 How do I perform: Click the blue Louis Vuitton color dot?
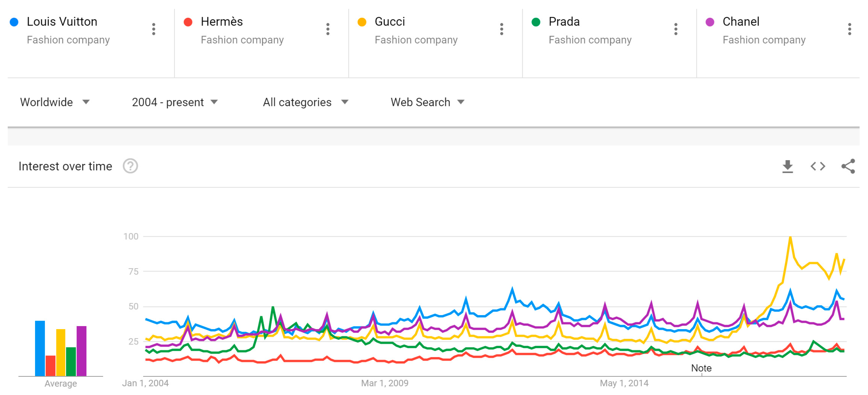14,22
